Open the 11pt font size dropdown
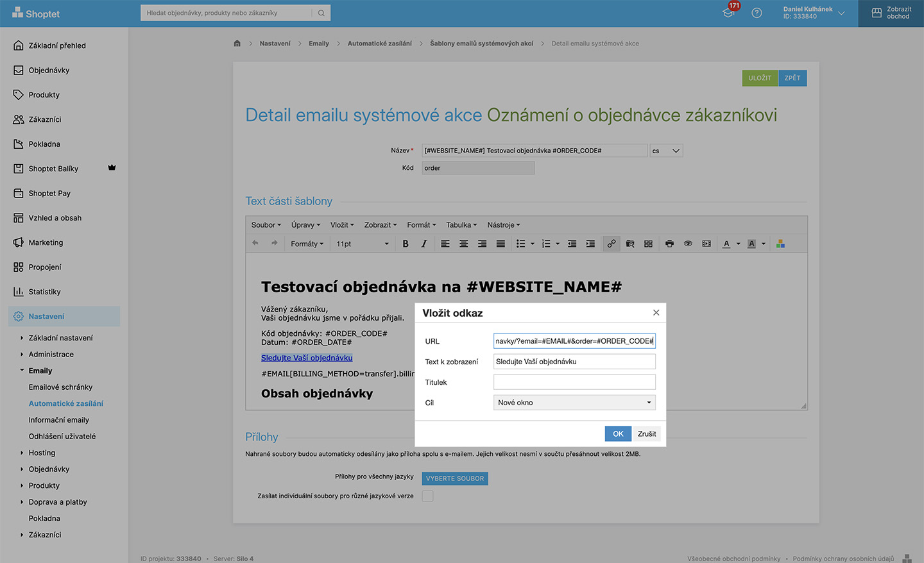924x563 pixels. coord(362,244)
